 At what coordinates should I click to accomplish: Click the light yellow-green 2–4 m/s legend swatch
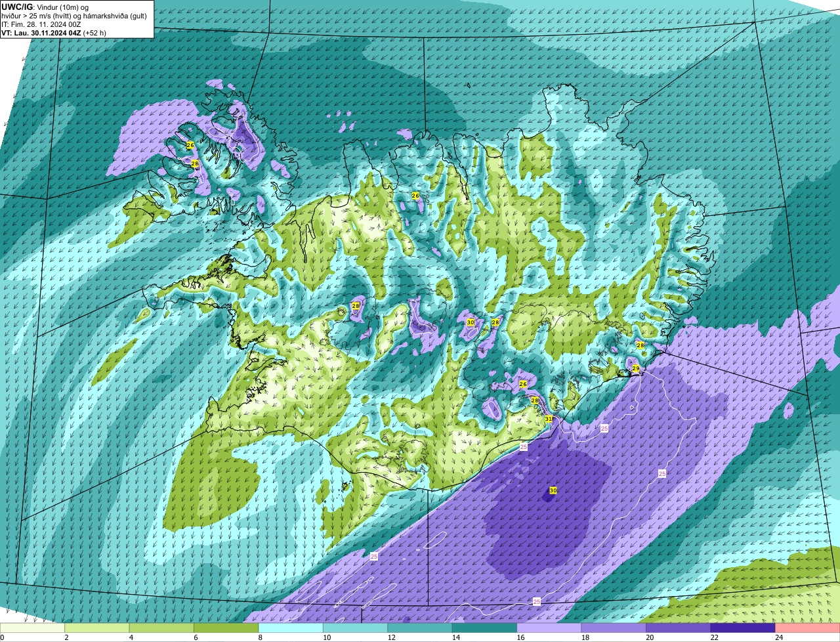click(97, 628)
